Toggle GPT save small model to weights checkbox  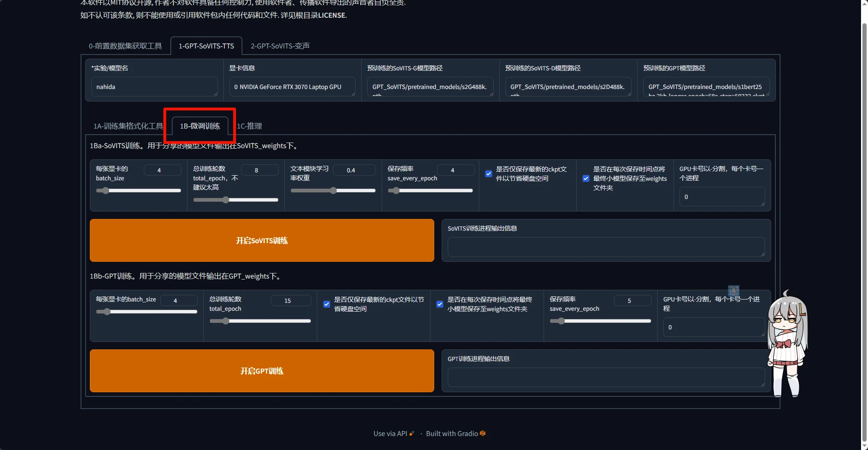pos(440,304)
